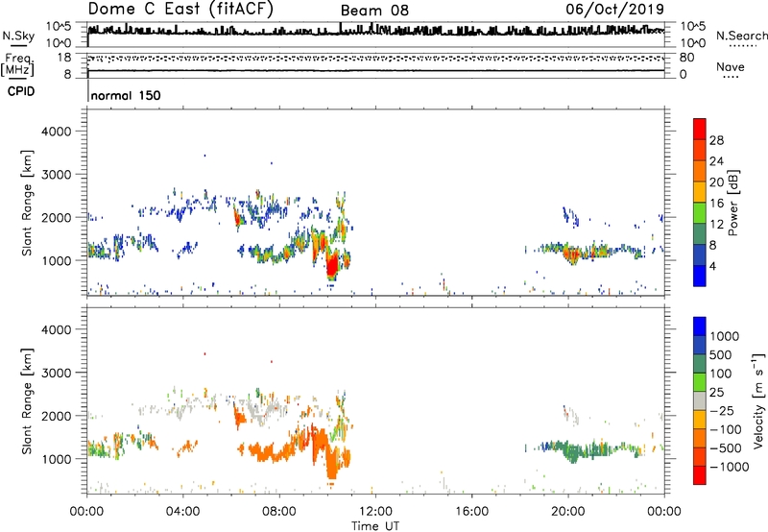The height and width of the screenshot is (532, 768).
Task: Click the date '06/Oct/2019'
Action: 615,10
